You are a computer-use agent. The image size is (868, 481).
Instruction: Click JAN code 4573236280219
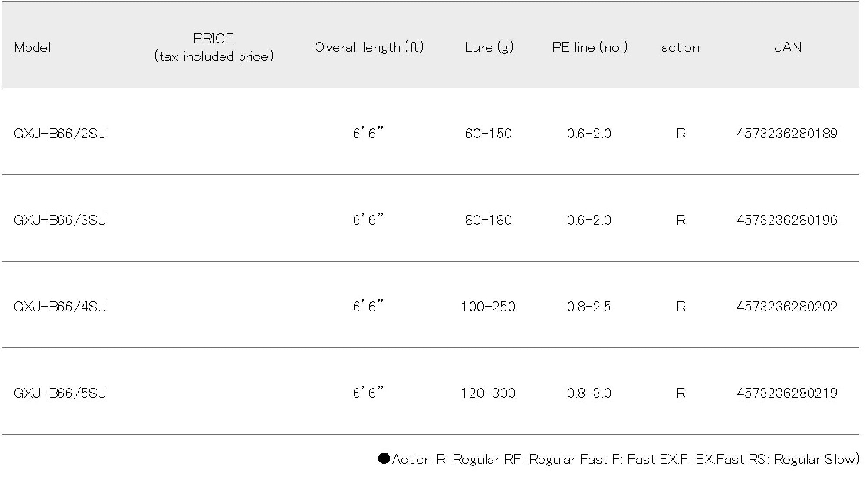pos(787,393)
